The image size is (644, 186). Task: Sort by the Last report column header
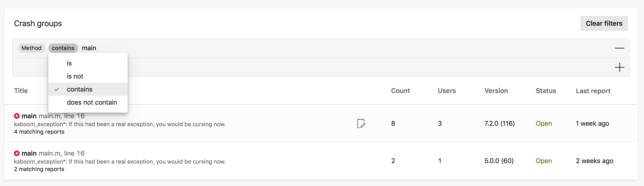pos(593,91)
